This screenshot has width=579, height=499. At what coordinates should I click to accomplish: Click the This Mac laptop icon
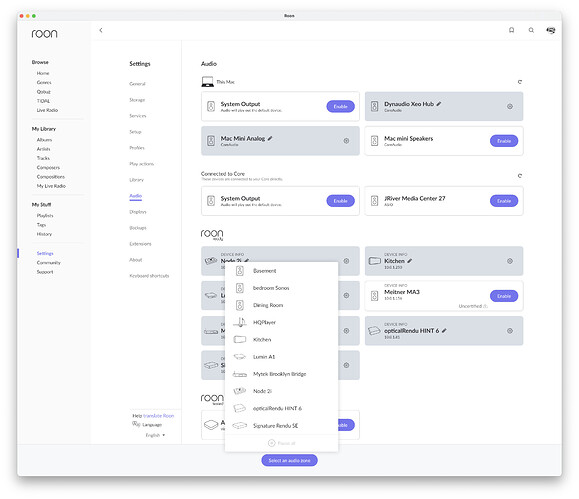[x=208, y=82]
